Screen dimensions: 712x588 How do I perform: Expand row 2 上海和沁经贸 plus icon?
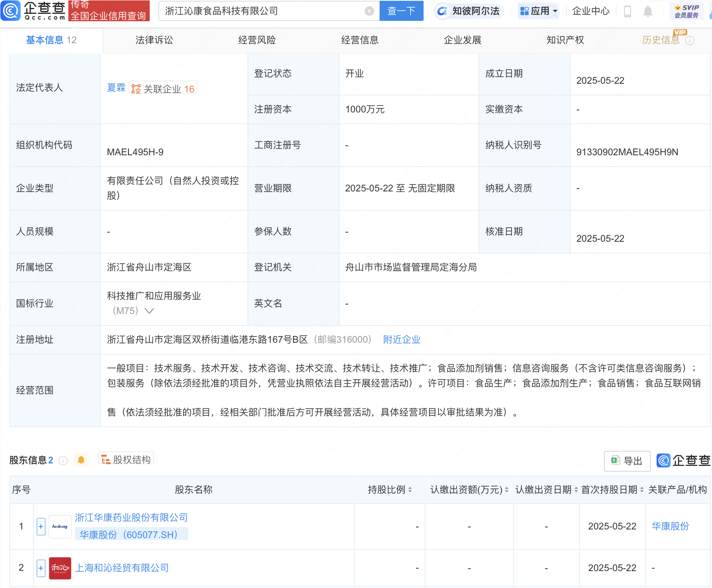(41, 568)
